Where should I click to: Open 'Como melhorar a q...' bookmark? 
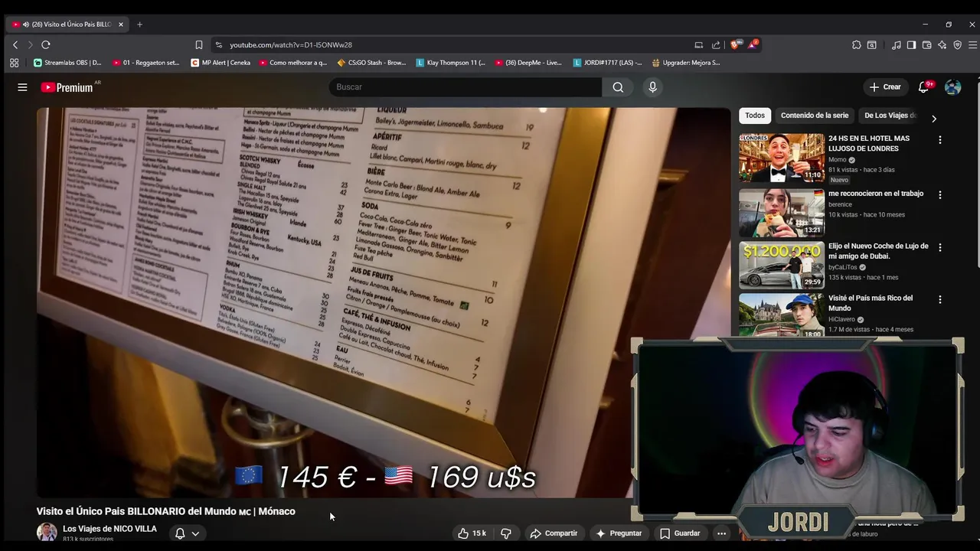click(293, 63)
